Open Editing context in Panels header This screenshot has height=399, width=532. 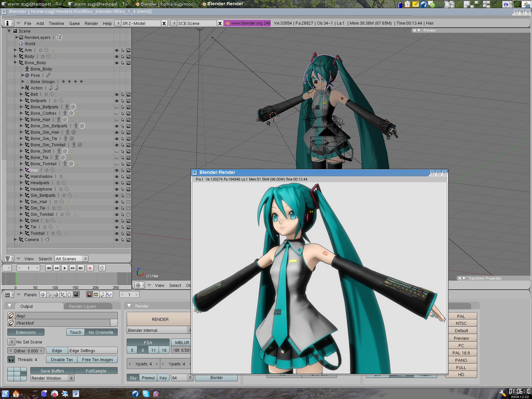69,295
